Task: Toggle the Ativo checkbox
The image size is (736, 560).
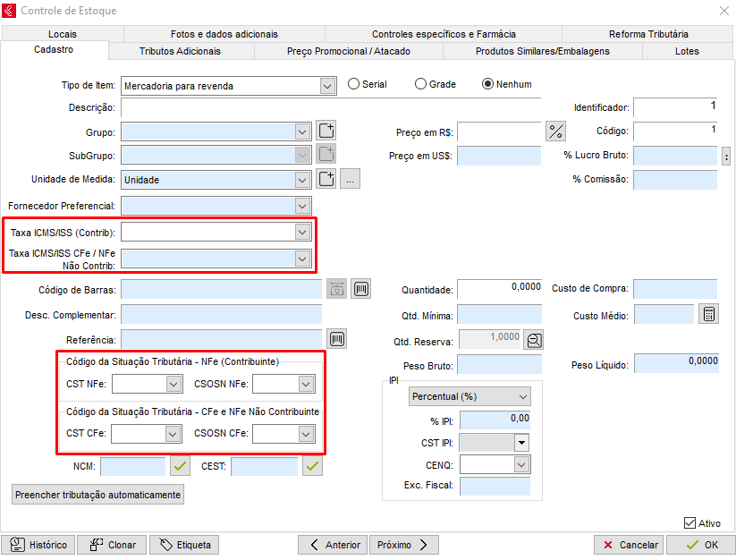Action: click(x=689, y=523)
